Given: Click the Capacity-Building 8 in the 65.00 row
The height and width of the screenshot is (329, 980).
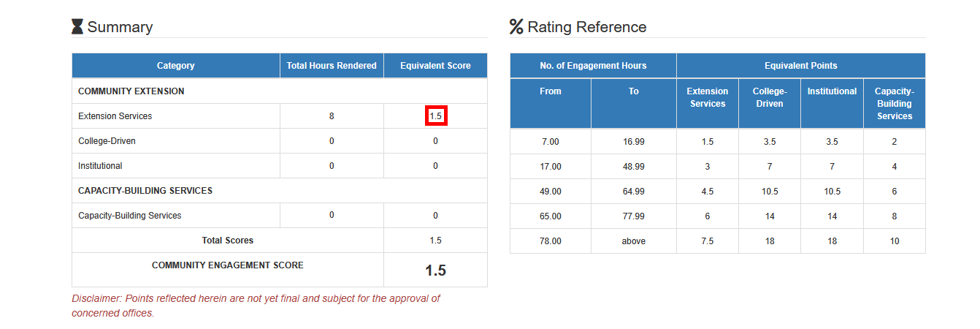Looking at the screenshot, I should pyautogui.click(x=895, y=216).
